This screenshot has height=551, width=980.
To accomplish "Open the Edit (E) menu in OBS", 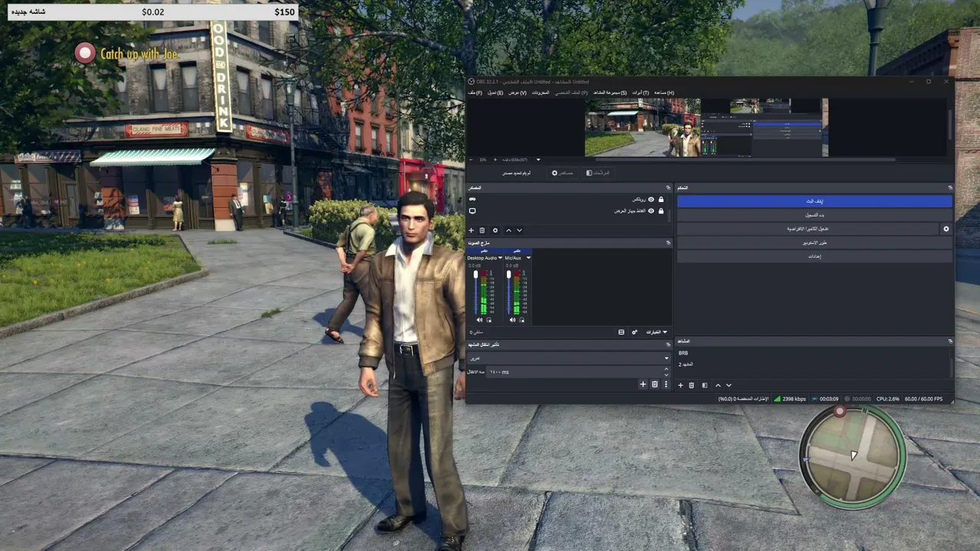I will pyautogui.click(x=495, y=93).
